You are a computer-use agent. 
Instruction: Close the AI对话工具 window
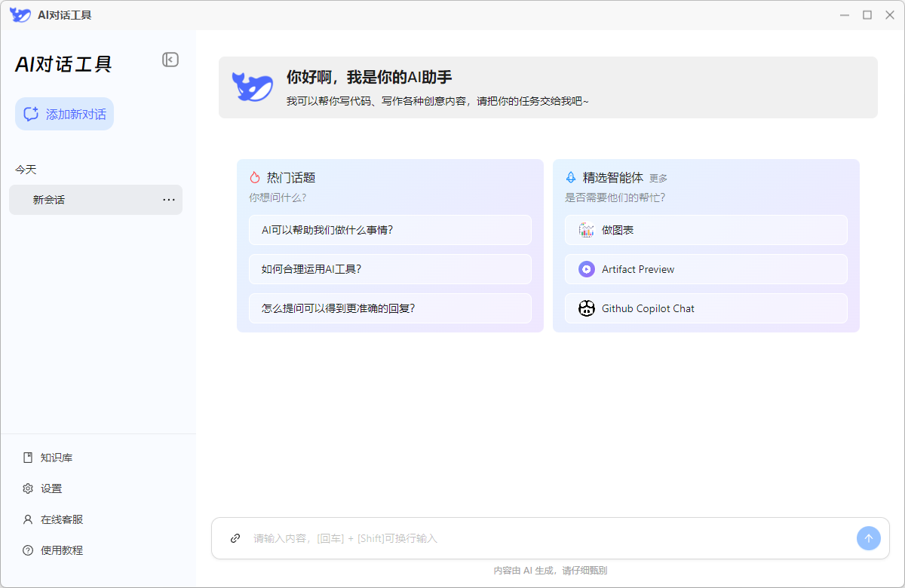889,15
